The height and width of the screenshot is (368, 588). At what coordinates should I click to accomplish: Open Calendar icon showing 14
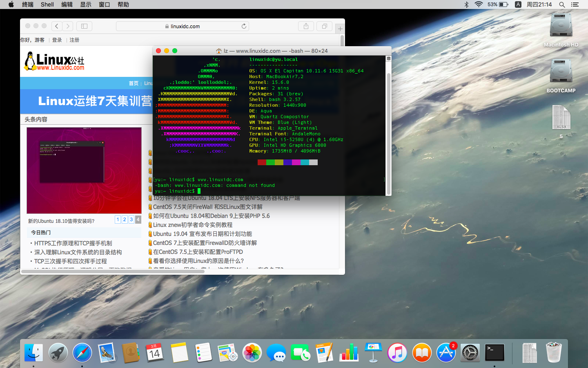(155, 352)
